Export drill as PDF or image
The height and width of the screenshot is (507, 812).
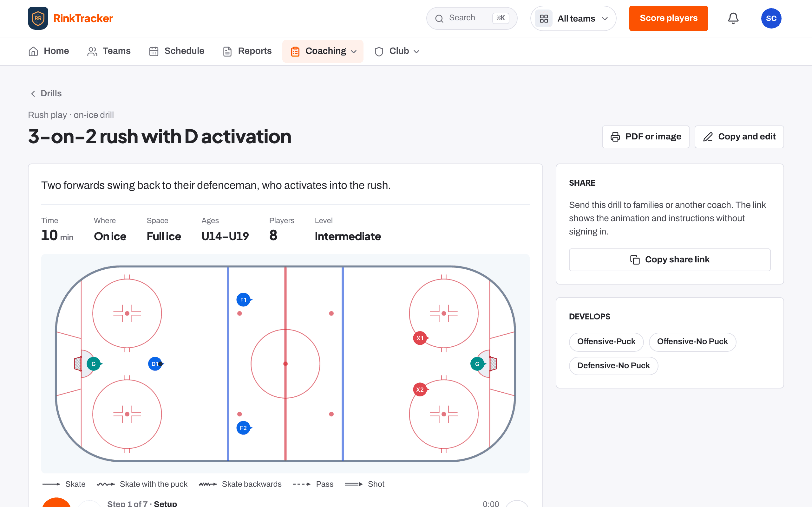645,137
